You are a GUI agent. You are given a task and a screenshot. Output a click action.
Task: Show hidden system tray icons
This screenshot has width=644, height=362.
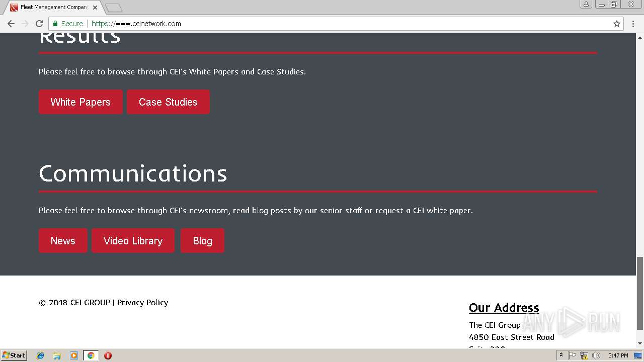tap(561, 355)
